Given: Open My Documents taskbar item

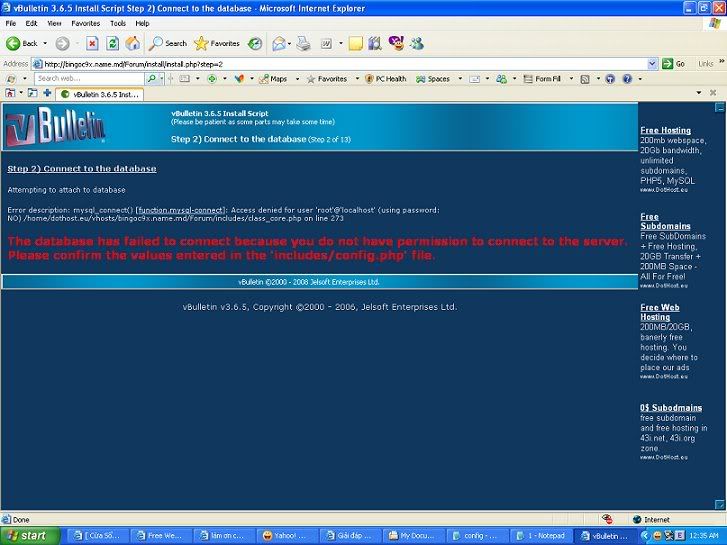Looking at the screenshot, I should pos(415,536).
